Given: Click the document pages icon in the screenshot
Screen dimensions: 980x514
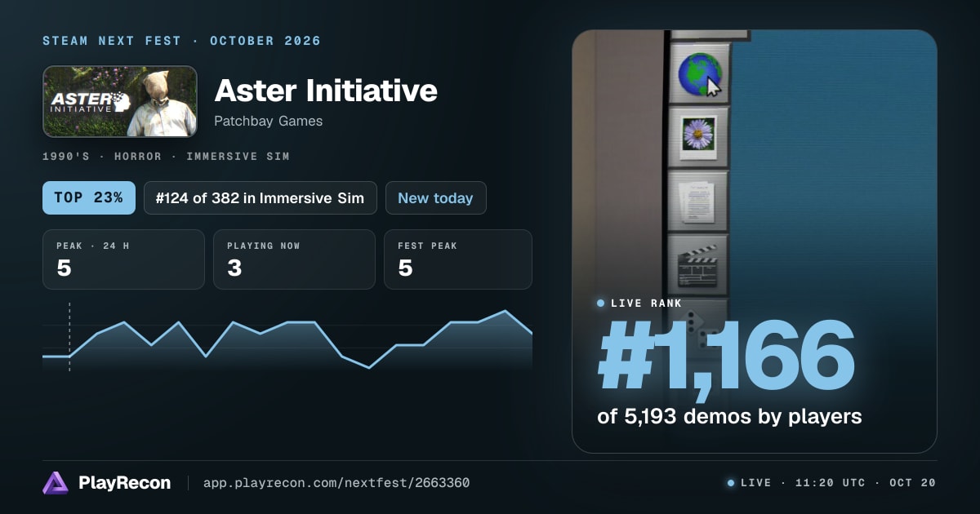Looking at the screenshot, I should coord(697,200).
